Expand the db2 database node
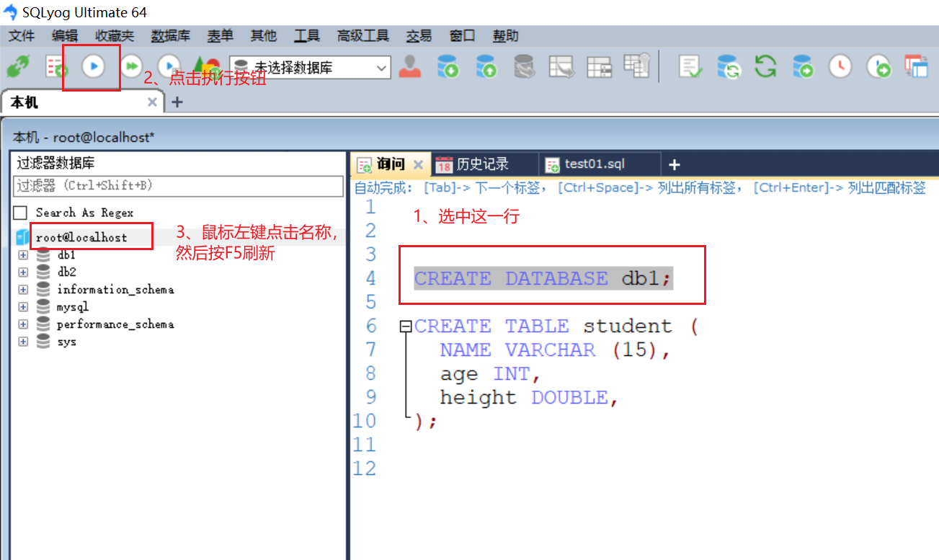Screen dimensions: 939x560 (x=23, y=272)
